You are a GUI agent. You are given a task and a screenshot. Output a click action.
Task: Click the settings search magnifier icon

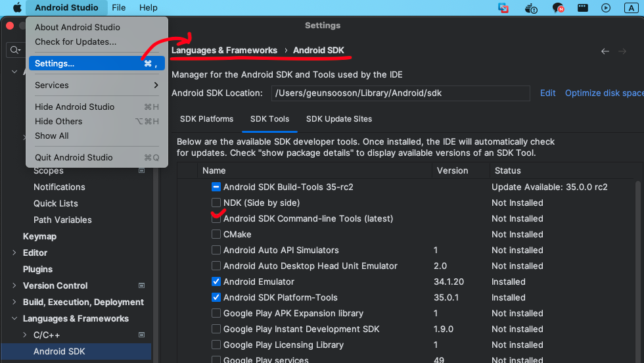(15, 50)
